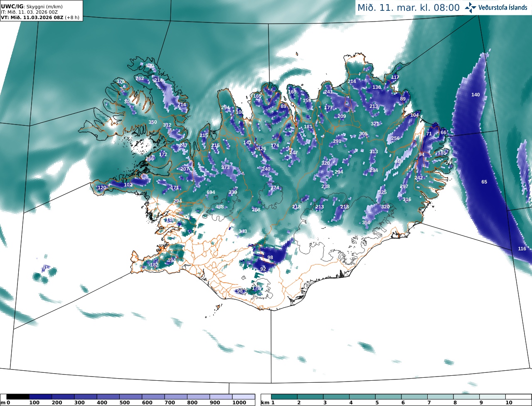Click the Veðurstofa Íslands logo icon
Image resolution: width=532 pixels, height=406 pixels.
(x=471, y=7)
